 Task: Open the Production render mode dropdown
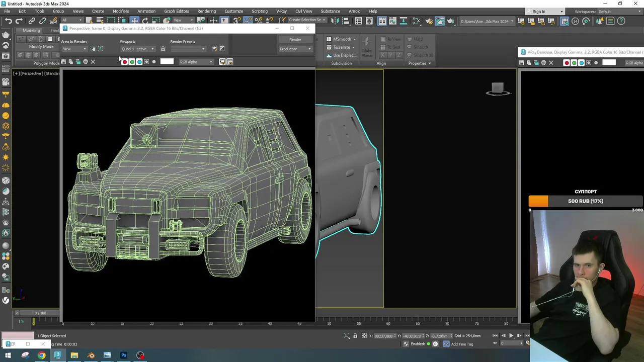(x=295, y=49)
